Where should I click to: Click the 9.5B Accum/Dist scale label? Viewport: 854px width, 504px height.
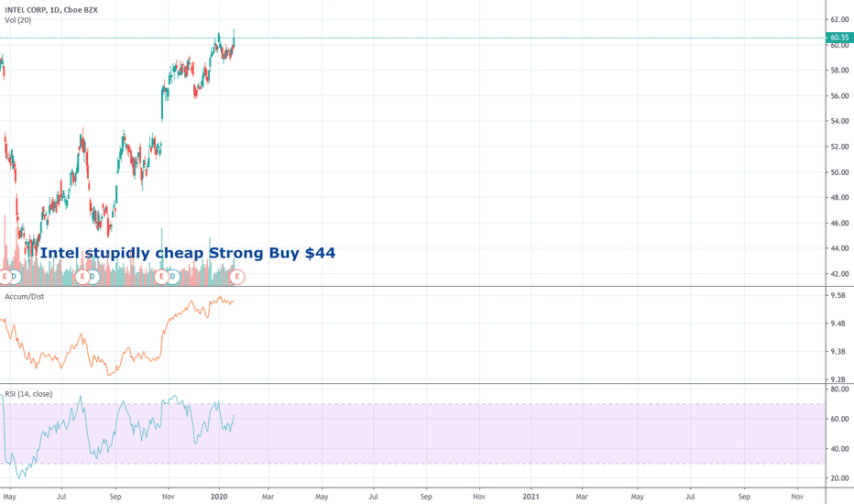click(838, 295)
